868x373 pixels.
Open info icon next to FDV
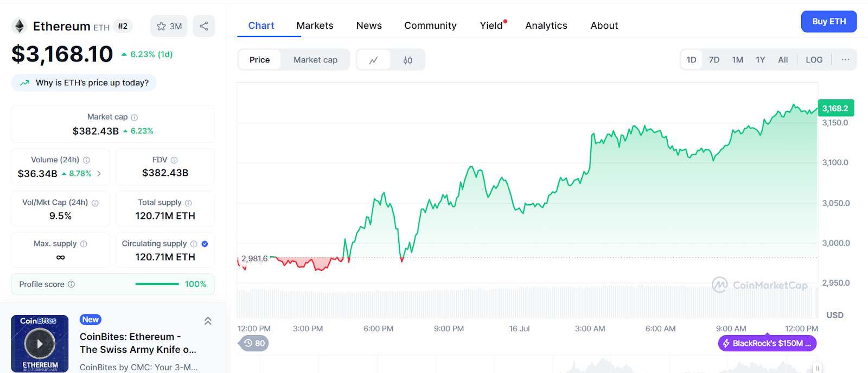click(x=174, y=160)
